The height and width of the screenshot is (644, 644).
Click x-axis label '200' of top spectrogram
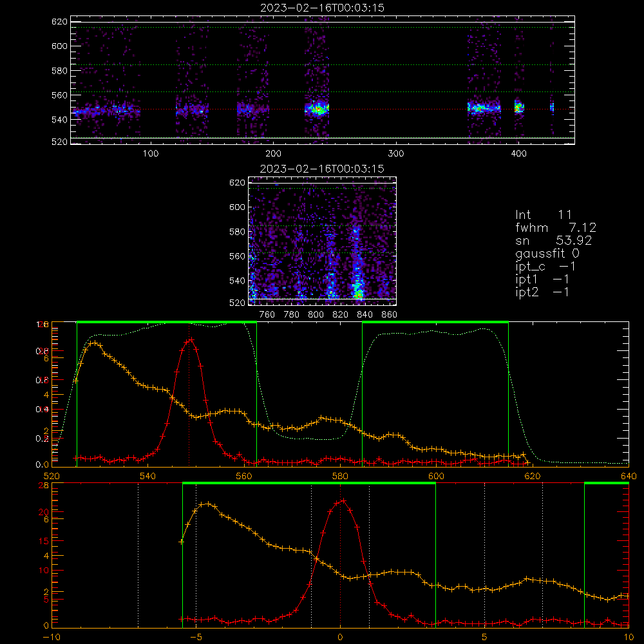(x=273, y=154)
